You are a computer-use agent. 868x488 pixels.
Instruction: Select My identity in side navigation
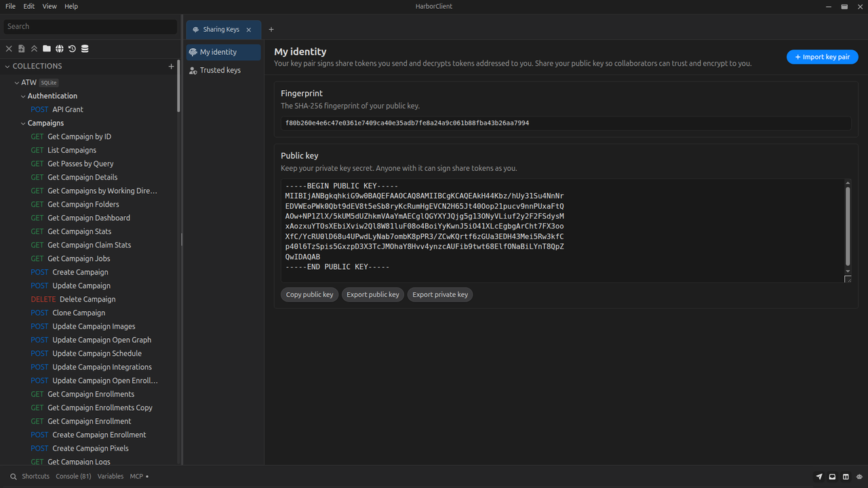[x=224, y=52]
